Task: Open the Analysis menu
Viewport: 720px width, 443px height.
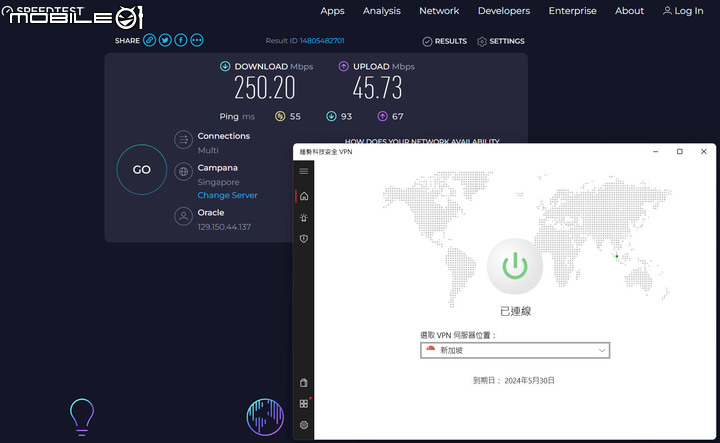Action: click(x=382, y=11)
